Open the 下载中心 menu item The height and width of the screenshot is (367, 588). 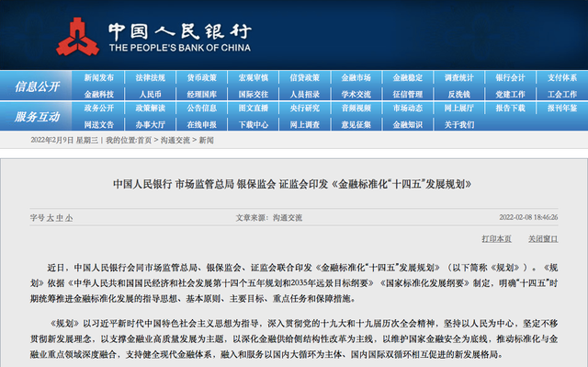254,124
